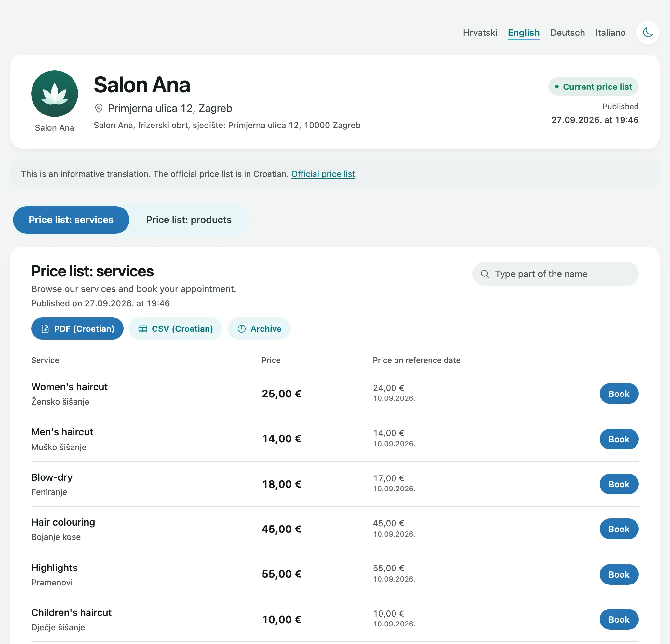Viewport: 670px width, 644px height.
Task: Click the 'Primjerna ulica 12, Zagreb' address
Action: (170, 108)
